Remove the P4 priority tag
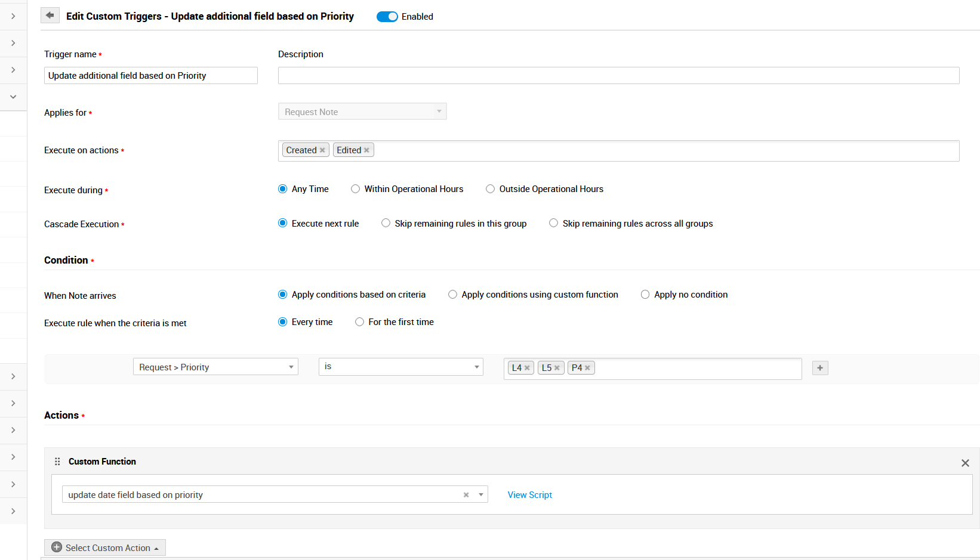Image resolution: width=980 pixels, height=560 pixels. click(x=587, y=368)
